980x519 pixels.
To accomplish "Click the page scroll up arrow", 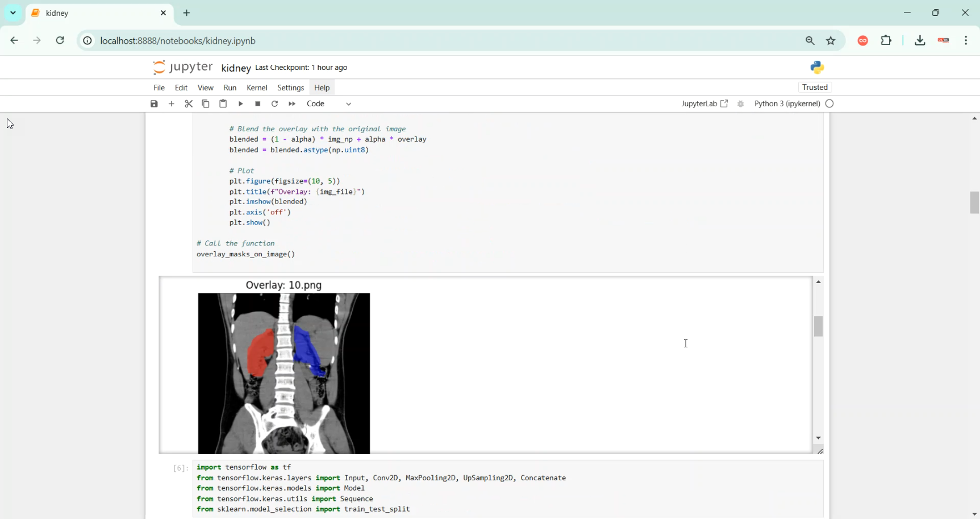I will click(x=975, y=119).
